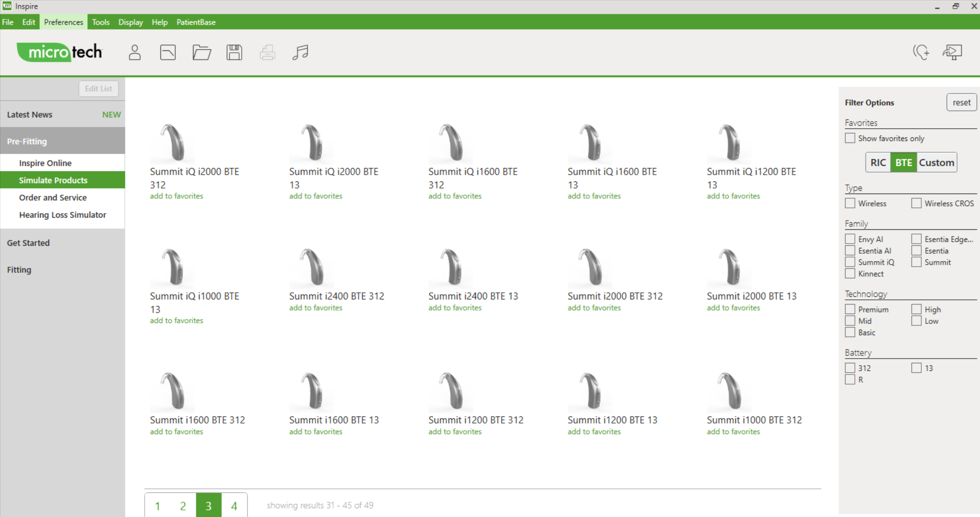This screenshot has height=517, width=980.
Task: Check the Wireless type filter
Action: (x=850, y=203)
